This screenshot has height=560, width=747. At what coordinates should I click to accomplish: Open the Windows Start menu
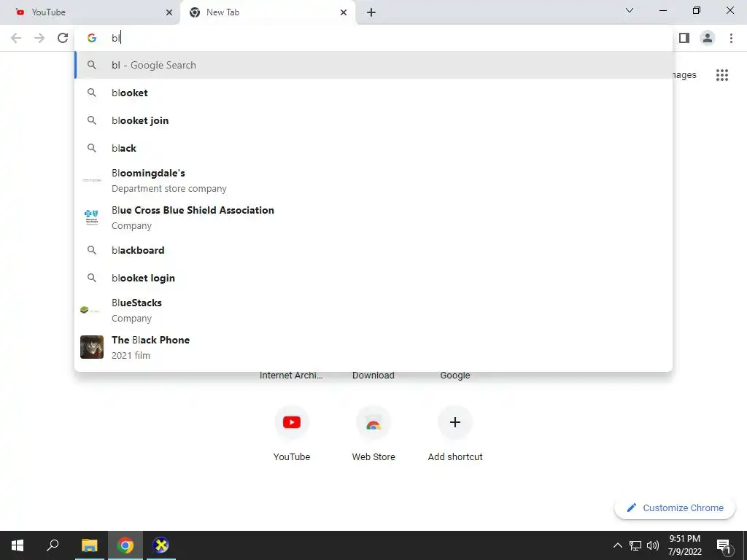18,545
